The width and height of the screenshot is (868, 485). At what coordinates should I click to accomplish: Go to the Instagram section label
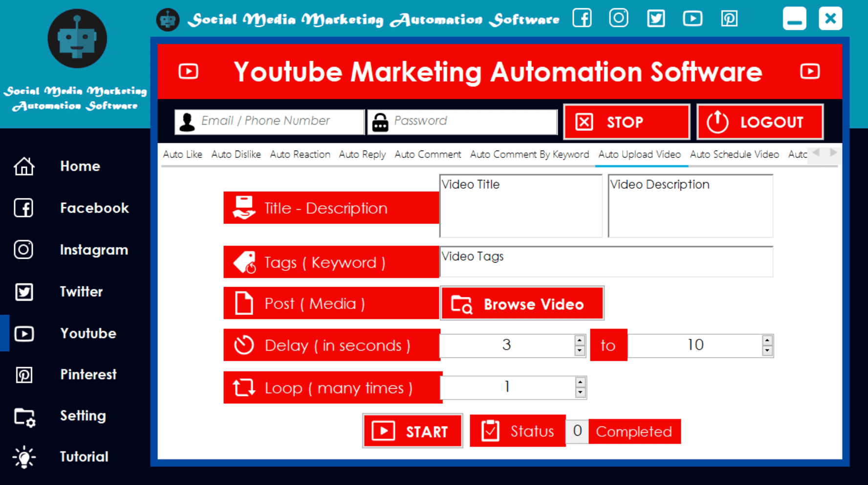pos(94,250)
